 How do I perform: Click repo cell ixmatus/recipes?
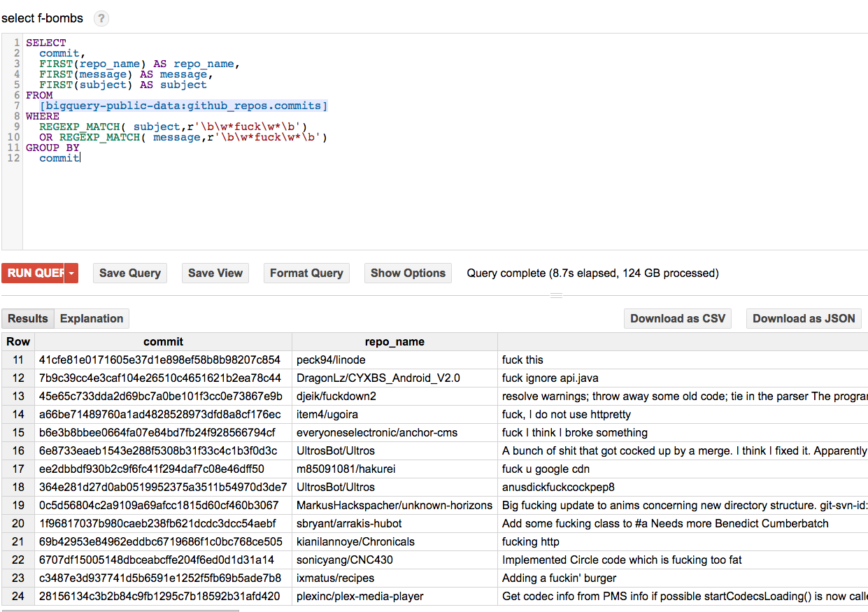click(x=394, y=578)
